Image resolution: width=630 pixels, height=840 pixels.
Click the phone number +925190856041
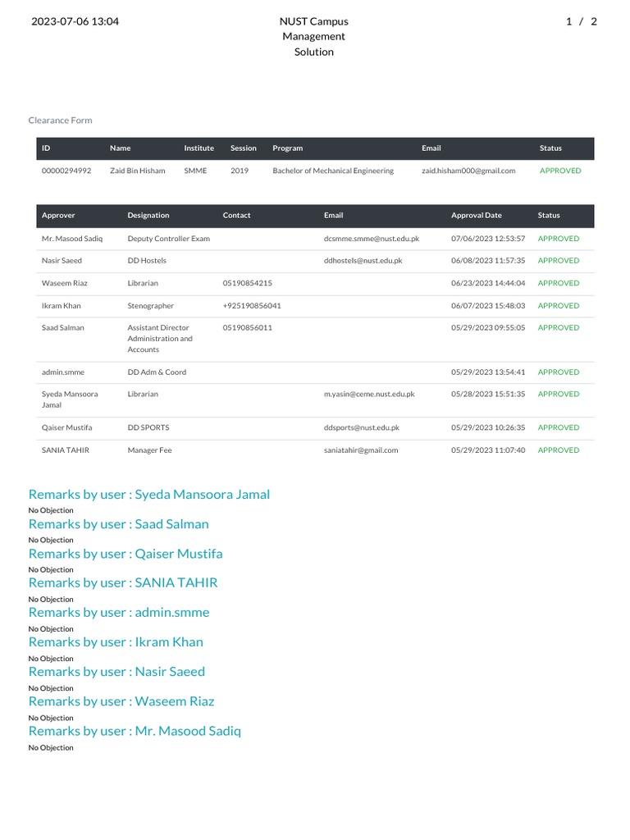[x=251, y=306]
